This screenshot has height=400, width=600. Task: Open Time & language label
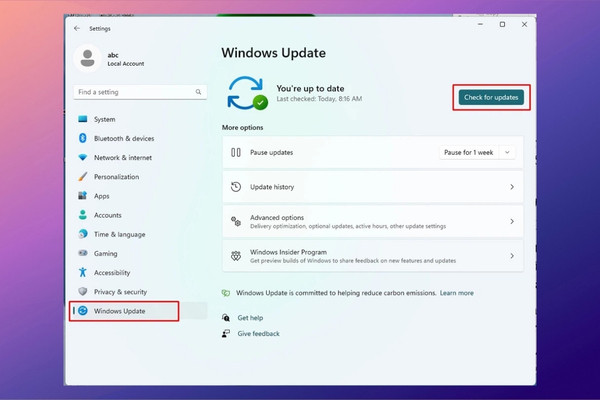[119, 234]
